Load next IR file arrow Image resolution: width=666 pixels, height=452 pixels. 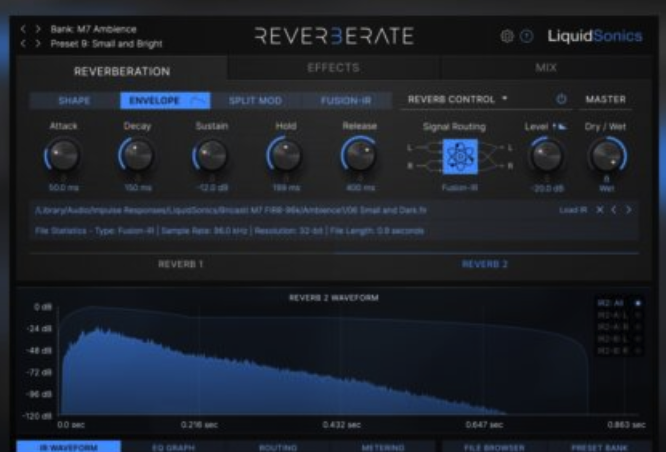click(628, 210)
